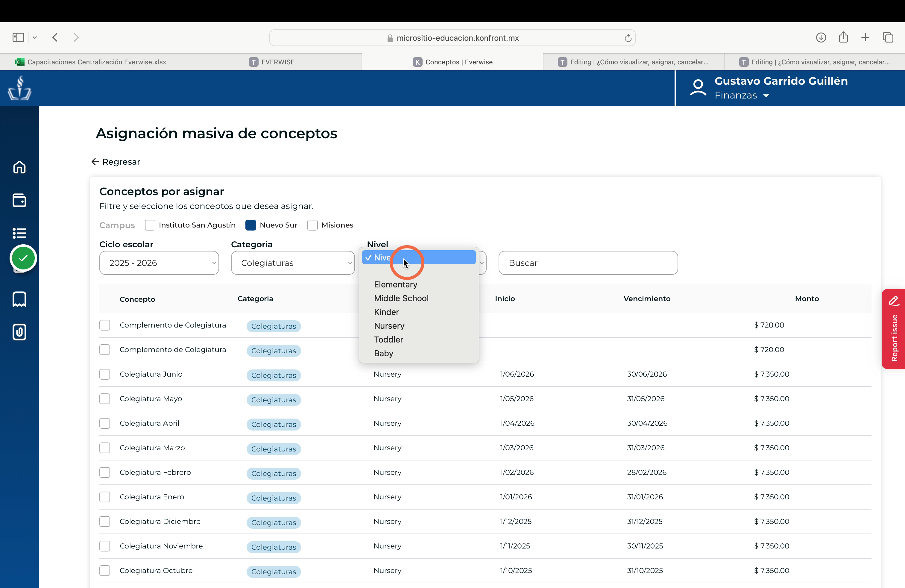Go back using the Regresar link
Viewport: 905px width, 588px height.
116,162
